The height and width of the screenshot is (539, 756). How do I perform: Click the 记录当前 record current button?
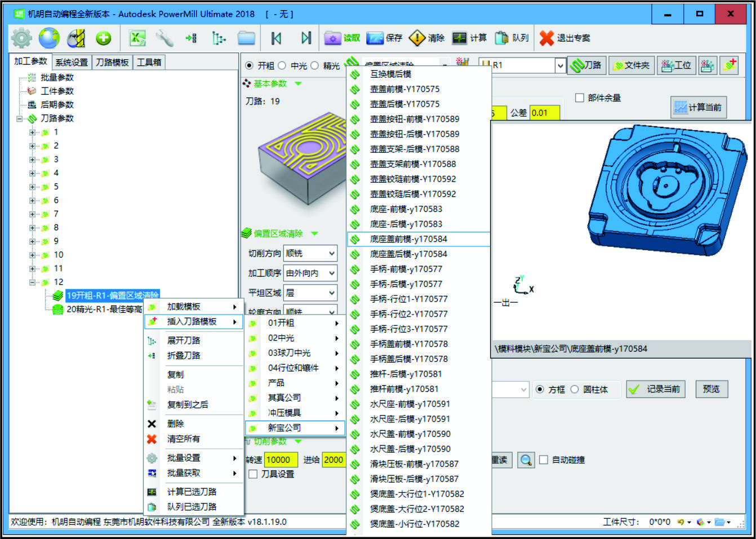pos(656,389)
